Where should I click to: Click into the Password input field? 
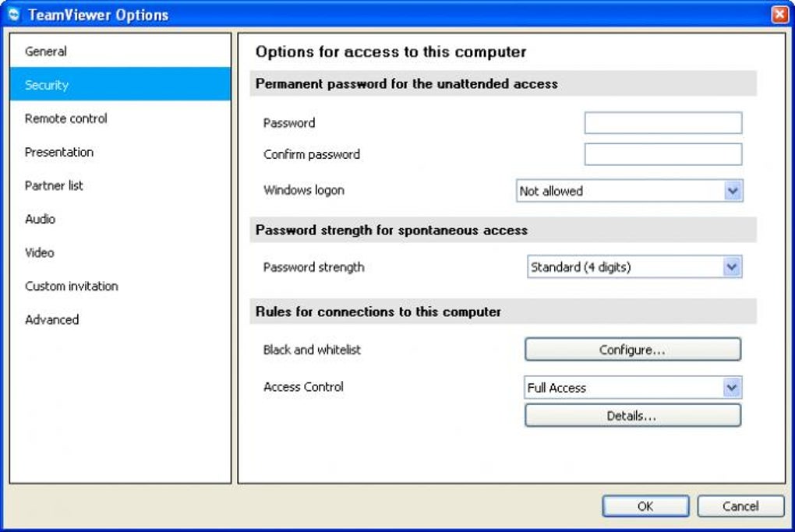662,123
